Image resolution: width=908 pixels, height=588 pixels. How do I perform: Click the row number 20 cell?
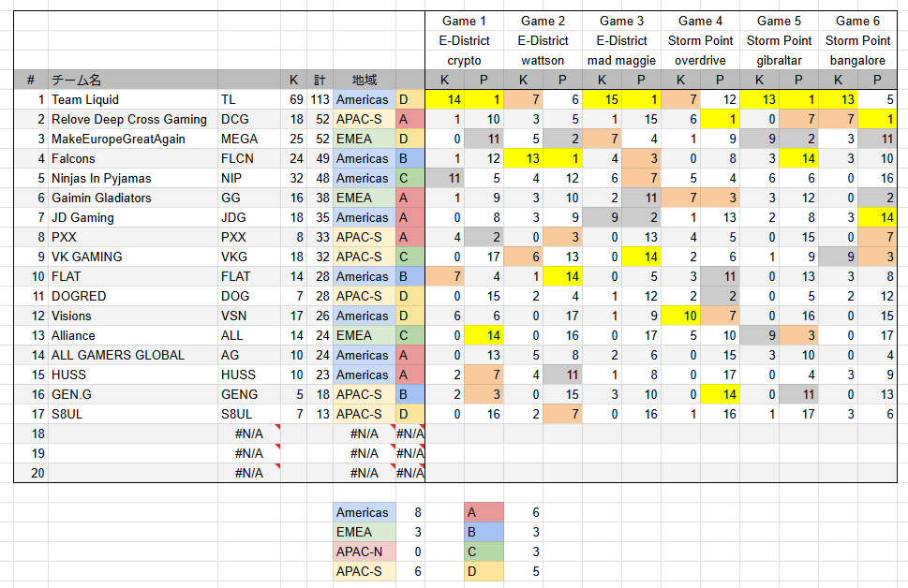pos(31,474)
